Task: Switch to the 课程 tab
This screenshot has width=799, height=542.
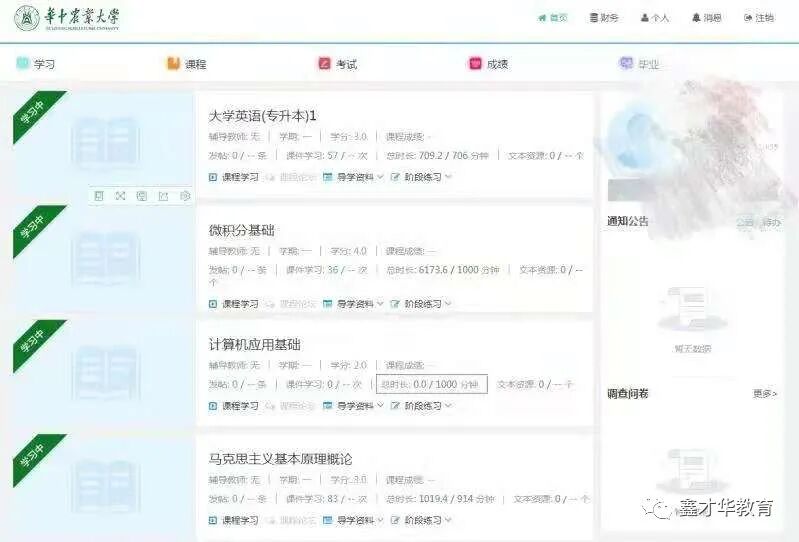Action: [187, 64]
